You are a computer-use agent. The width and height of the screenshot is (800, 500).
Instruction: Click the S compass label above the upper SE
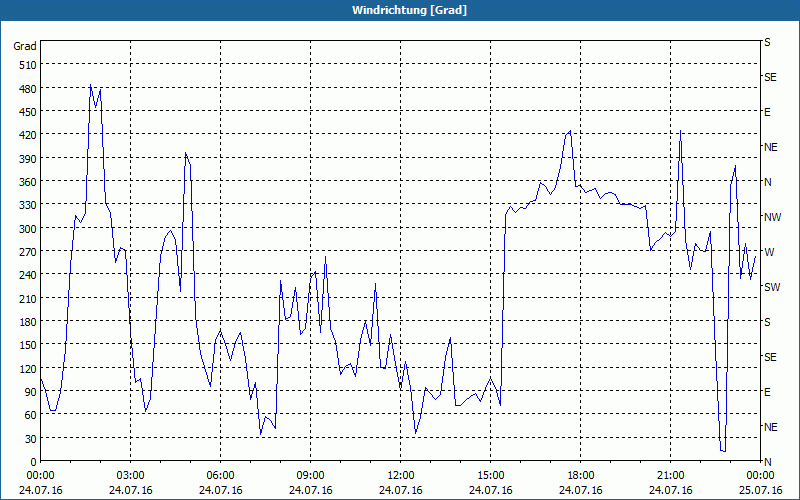point(767,42)
